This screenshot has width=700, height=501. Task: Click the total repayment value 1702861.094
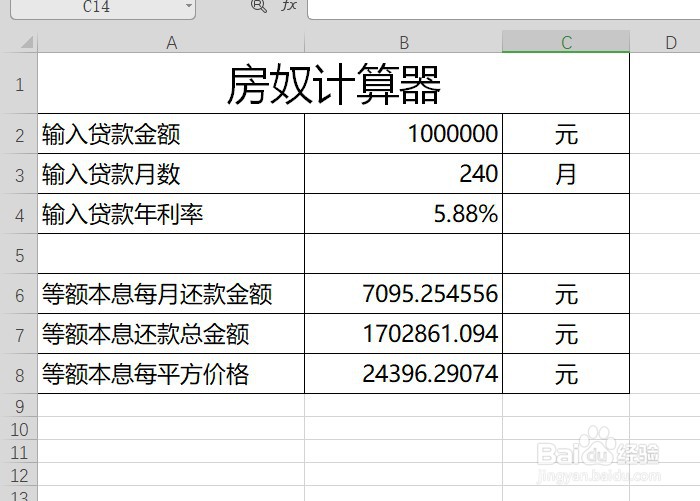pyautogui.click(x=404, y=334)
